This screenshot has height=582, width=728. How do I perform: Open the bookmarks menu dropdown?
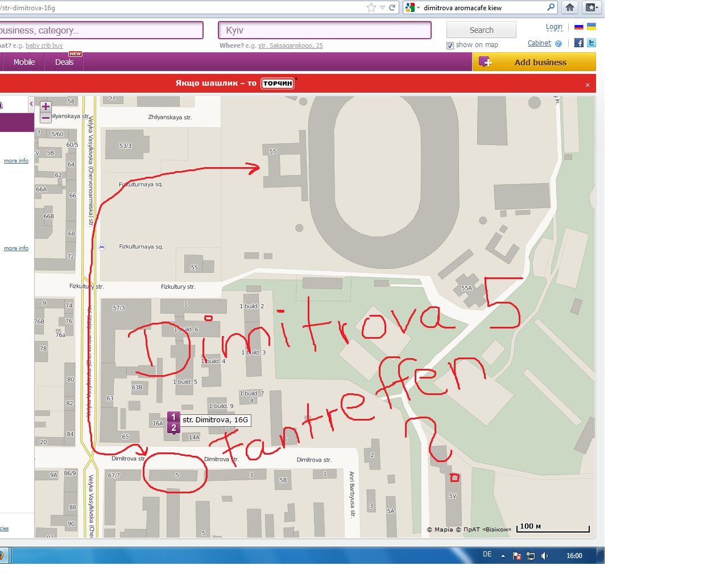tap(591, 7)
